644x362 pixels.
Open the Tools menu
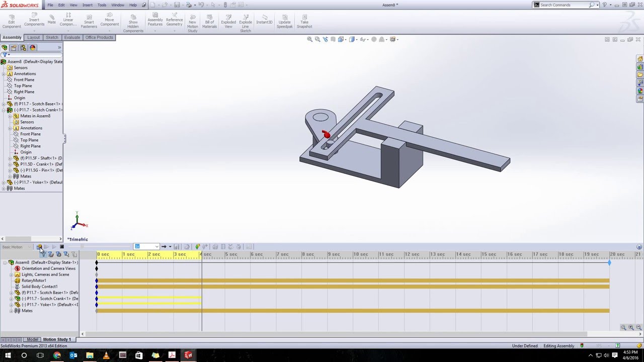click(102, 5)
